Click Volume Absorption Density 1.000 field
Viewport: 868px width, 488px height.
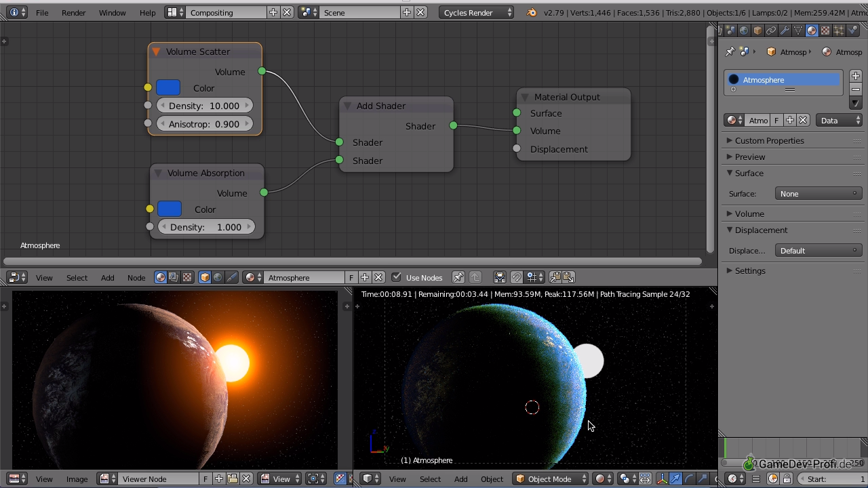coord(206,227)
